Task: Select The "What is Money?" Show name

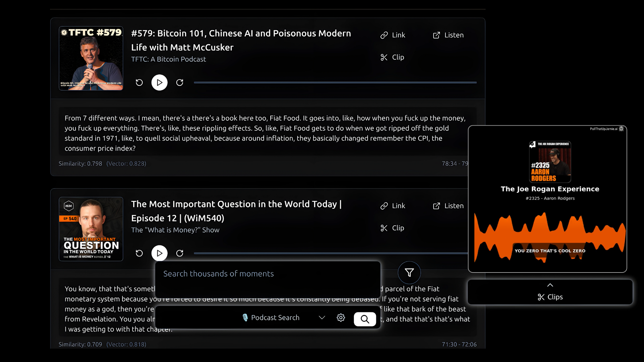Action: [175, 230]
